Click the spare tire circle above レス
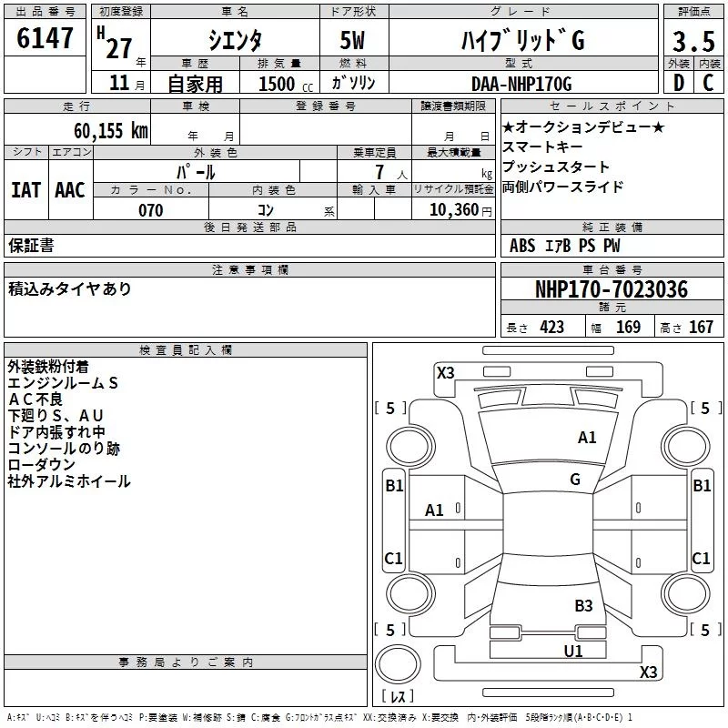The height and width of the screenshot is (728, 728). [x=398, y=664]
